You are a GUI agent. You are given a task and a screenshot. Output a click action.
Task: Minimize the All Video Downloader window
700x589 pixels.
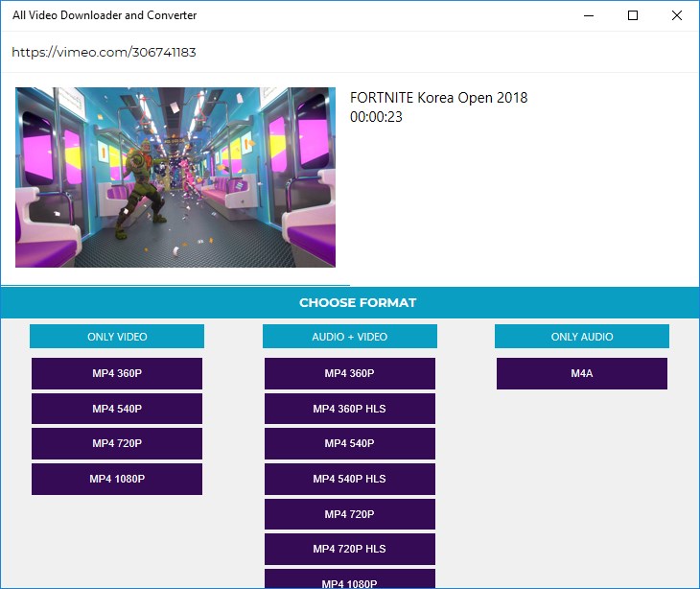click(589, 15)
